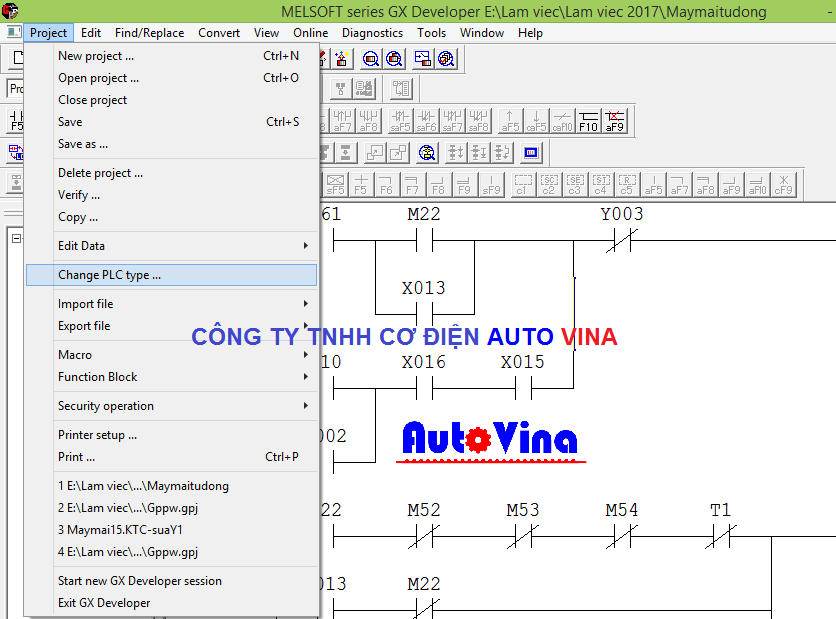Click the document list toolbar icon
836x619 pixels.
pos(401,89)
